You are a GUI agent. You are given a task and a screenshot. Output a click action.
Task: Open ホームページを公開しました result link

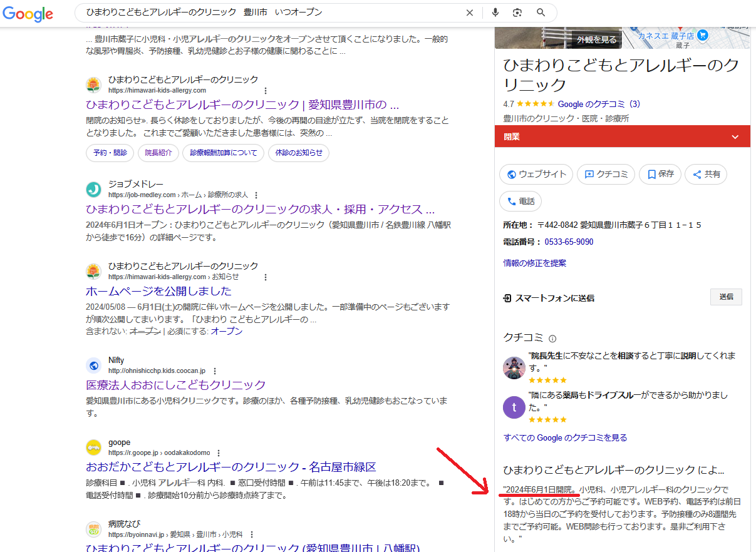(158, 291)
